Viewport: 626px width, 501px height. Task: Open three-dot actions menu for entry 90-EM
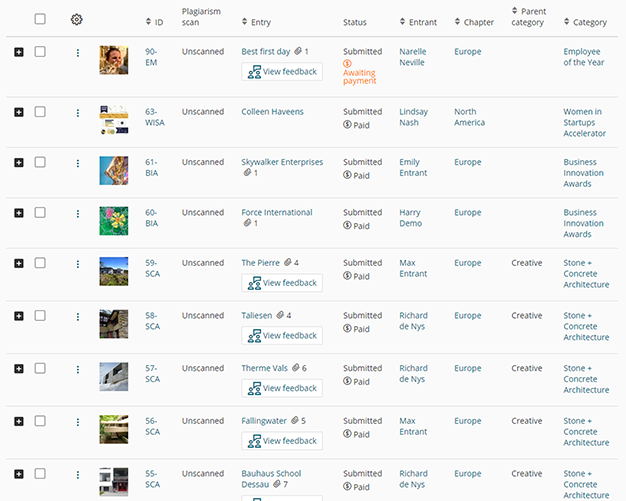pyautogui.click(x=78, y=56)
